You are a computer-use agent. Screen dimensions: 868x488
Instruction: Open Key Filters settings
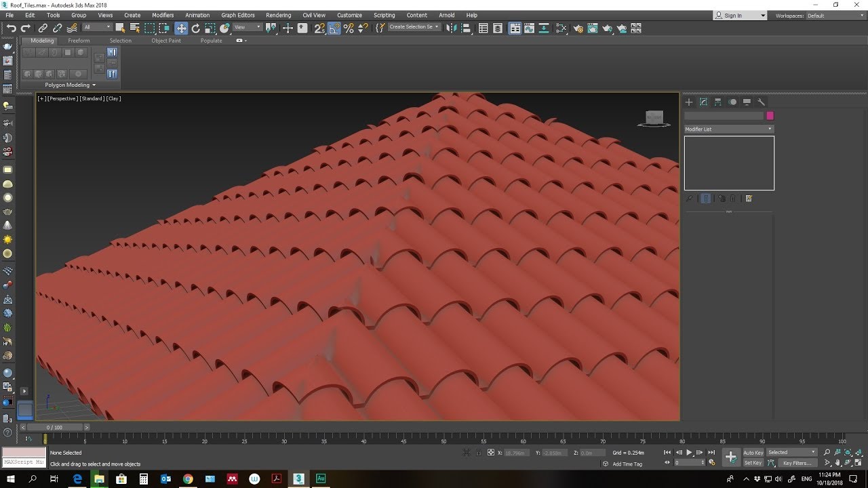[797, 464]
